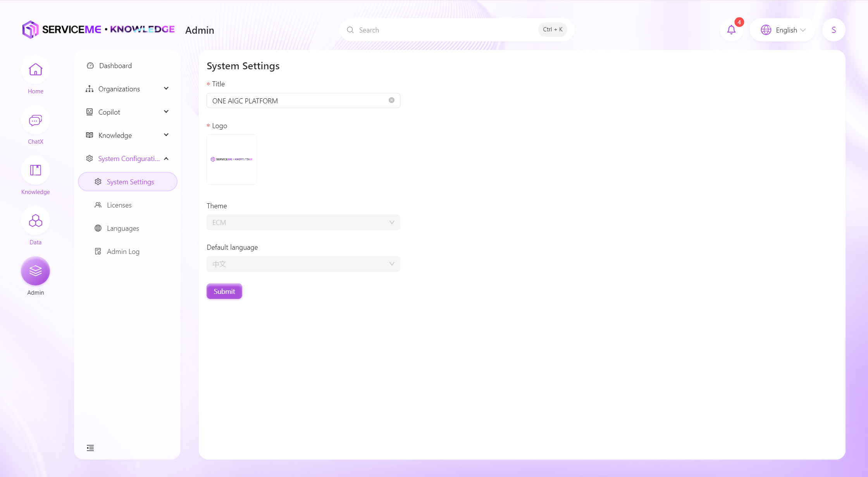Select the Admin layers icon
Screen dimensions: 868x477
pyautogui.click(x=35, y=271)
